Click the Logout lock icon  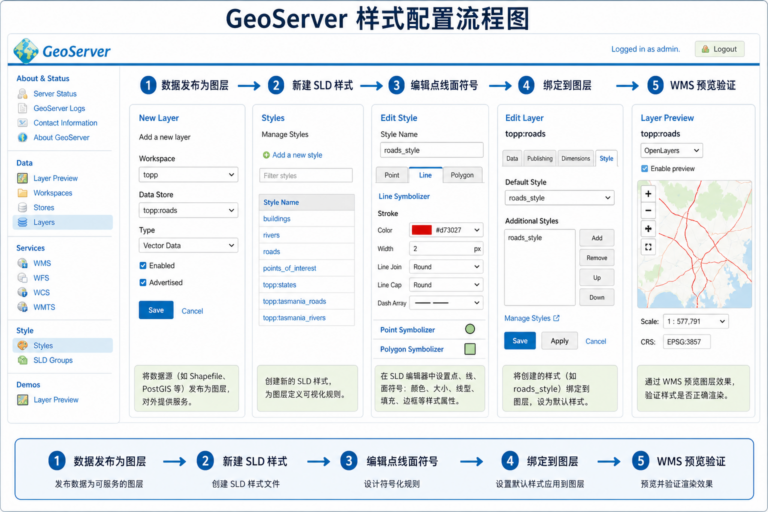pos(705,49)
